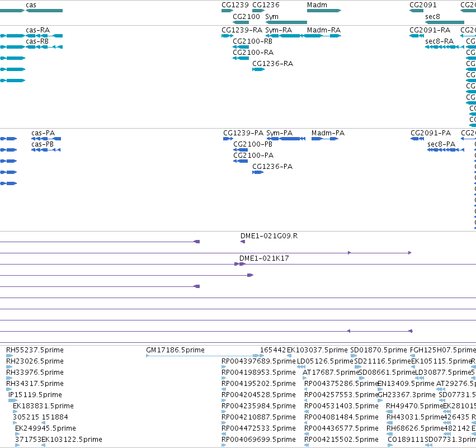Open the CG1236-RA transcript
The width and height of the screenshot is (476, 448).
pyautogui.click(x=258, y=69)
